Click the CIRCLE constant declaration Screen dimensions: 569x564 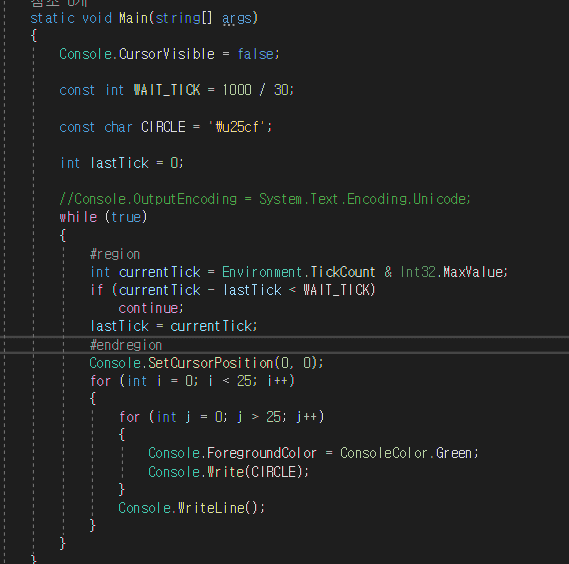pos(165,127)
